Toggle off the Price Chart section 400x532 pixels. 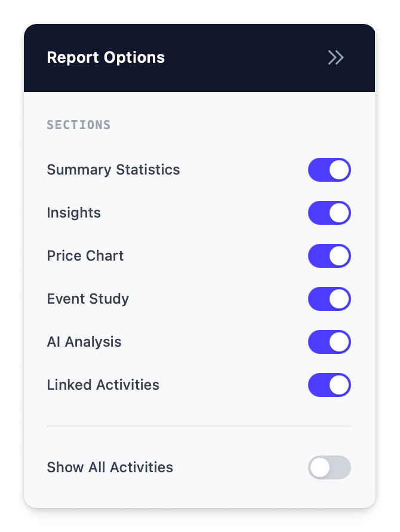(329, 256)
